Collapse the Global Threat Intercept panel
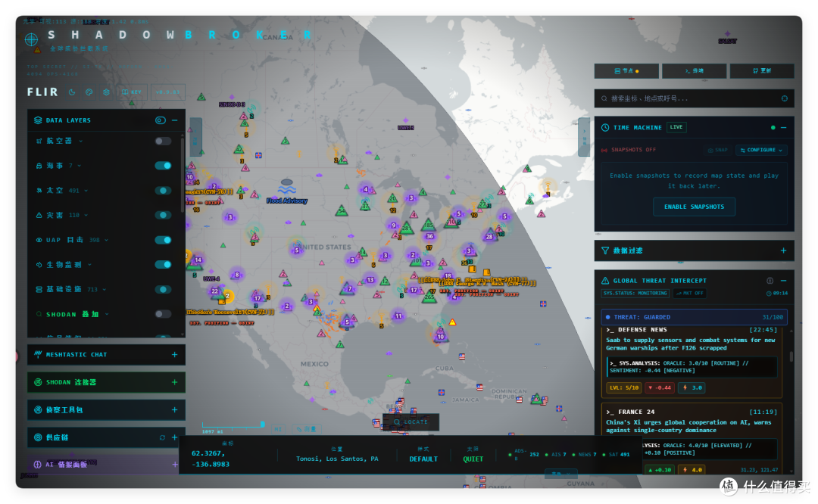 (x=784, y=281)
